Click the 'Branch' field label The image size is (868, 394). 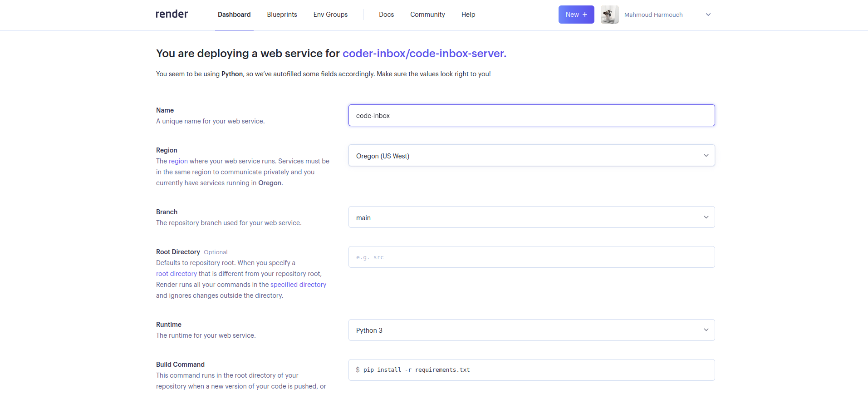167,212
